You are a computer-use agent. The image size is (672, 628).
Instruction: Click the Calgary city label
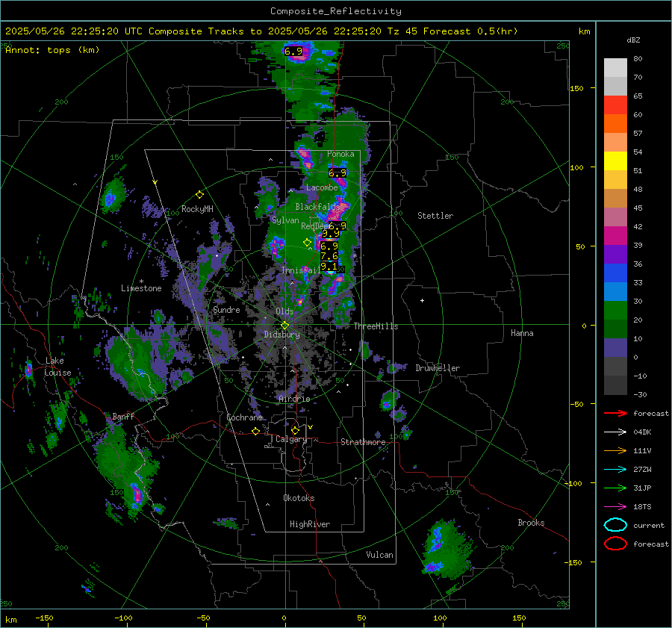(x=291, y=439)
